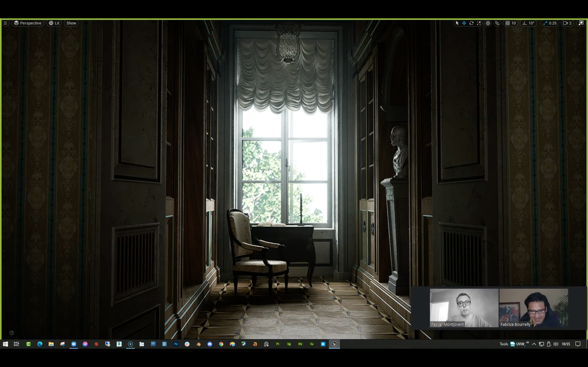Open Unreal Engine from the taskbar
The width and height of the screenshot is (588, 367).
pyautogui.click(x=334, y=344)
